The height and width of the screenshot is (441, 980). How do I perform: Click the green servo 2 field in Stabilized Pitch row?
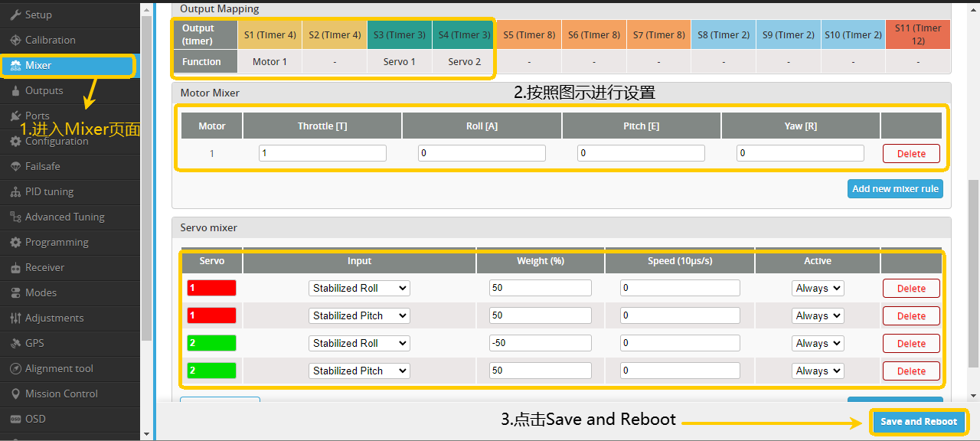(212, 371)
